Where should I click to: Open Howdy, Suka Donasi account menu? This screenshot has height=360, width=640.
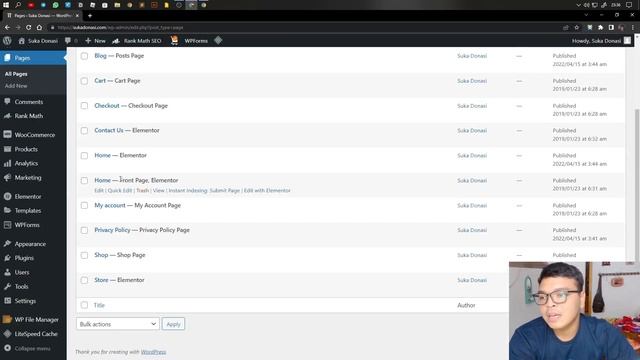pos(601,41)
